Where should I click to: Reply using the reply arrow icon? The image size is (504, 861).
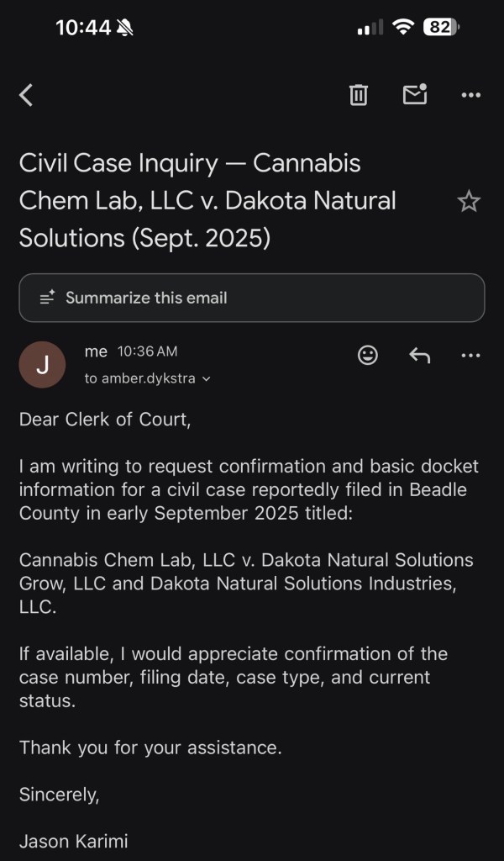419,356
